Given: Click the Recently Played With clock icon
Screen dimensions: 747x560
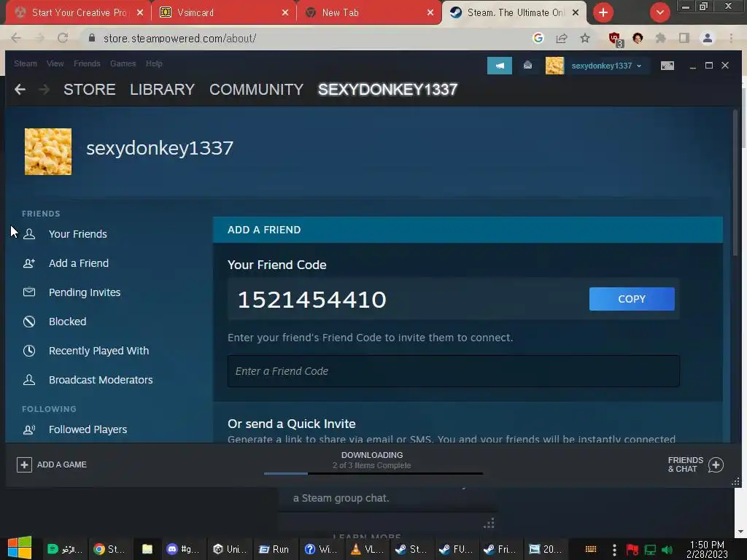Looking at the screenshot, I should pos(29,351).
